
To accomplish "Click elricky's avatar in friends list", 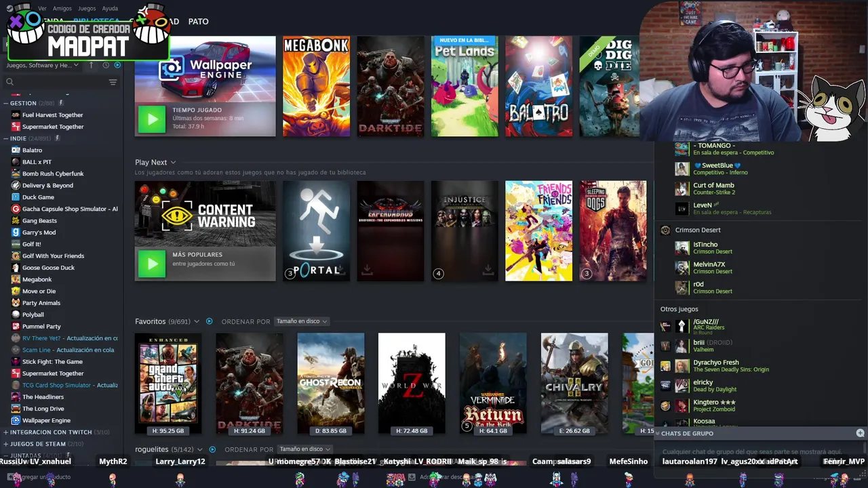I will tap(682, 386).
